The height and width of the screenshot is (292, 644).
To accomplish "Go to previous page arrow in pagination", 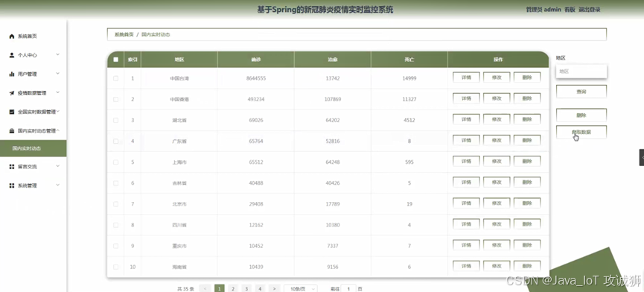I will pyautogui.click(x=205, y=289).
